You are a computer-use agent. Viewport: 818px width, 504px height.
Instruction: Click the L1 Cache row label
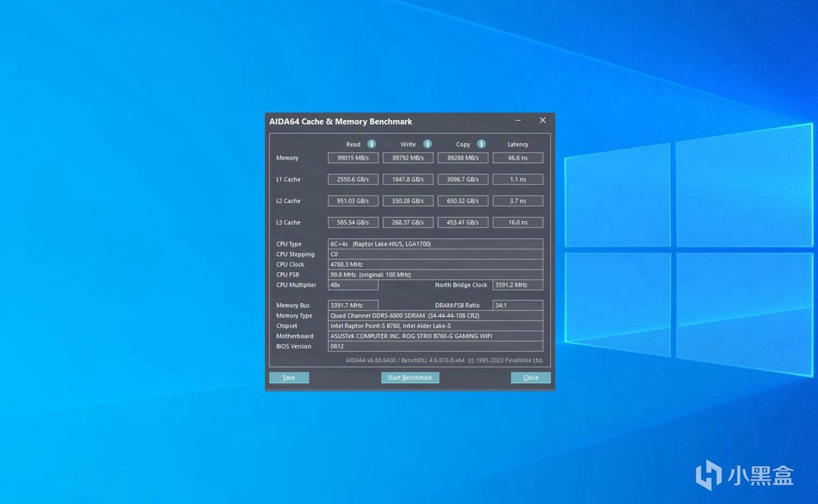[288, 179]
